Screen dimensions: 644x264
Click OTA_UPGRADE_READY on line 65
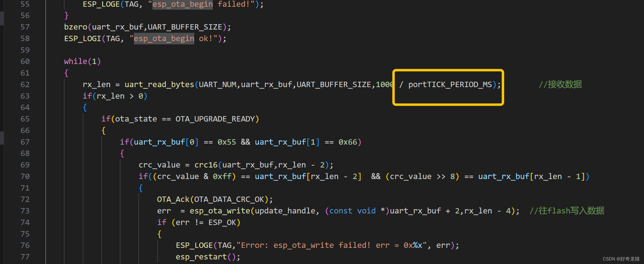tap(215, 119)
